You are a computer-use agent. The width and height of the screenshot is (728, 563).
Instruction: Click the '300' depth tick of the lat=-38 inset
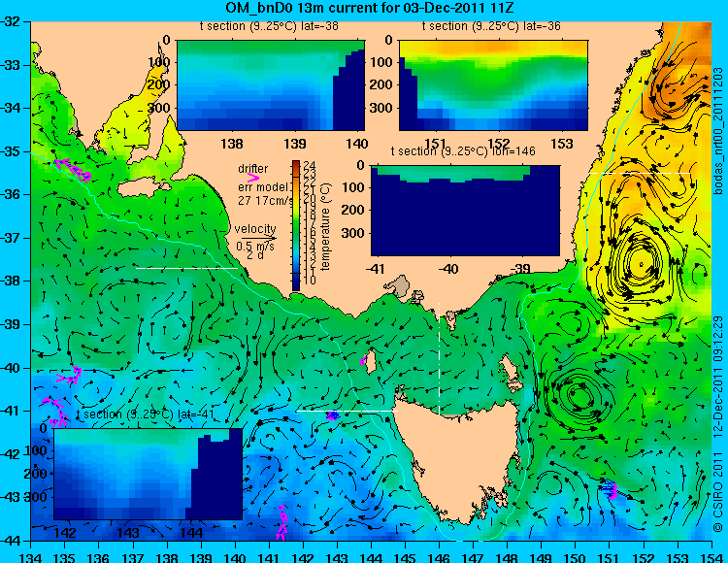159,108
